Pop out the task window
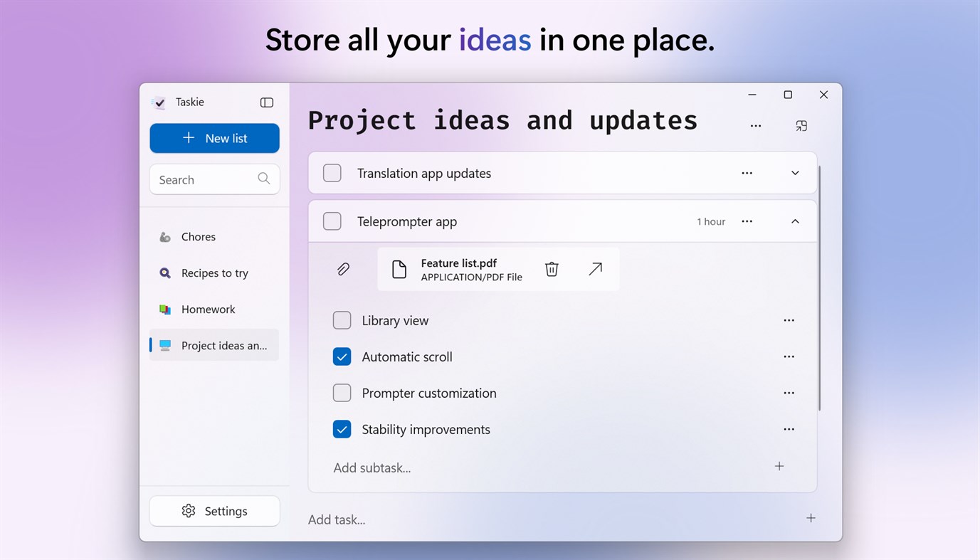 (x=801, y=125)
